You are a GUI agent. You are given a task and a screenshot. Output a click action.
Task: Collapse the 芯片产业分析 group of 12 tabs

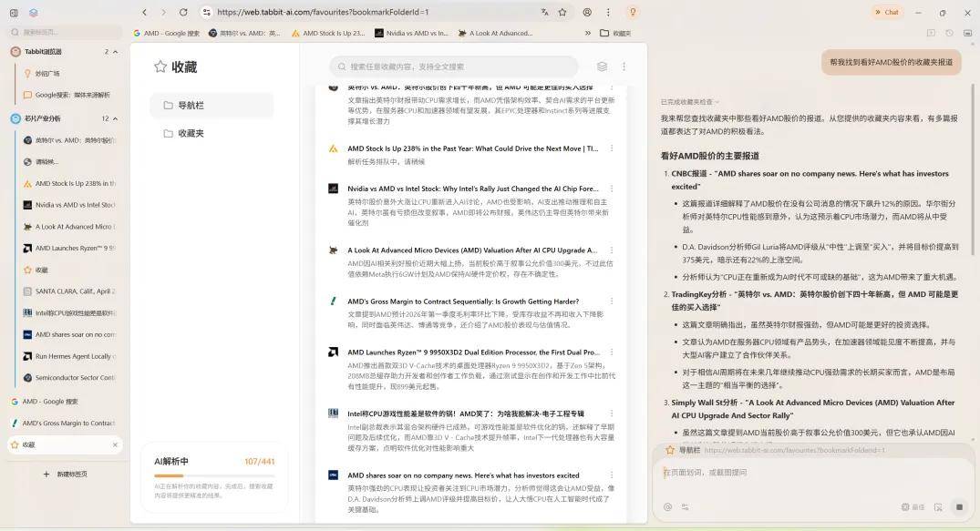(x=115, y=117)
